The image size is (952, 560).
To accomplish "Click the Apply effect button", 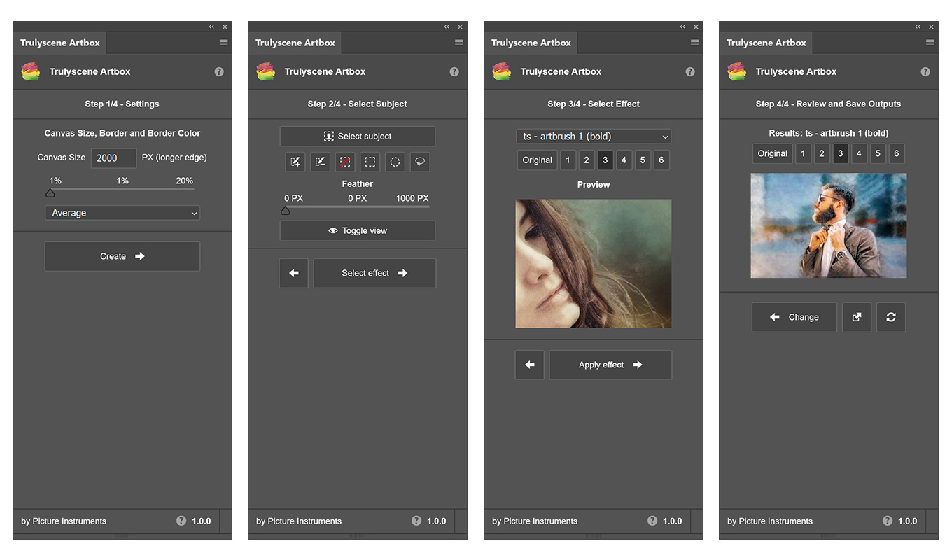I will [x=610, y=365].
